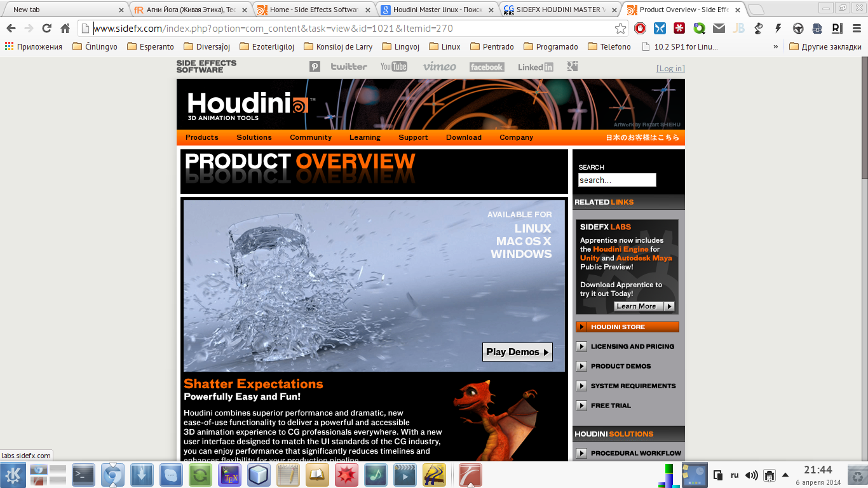868x488 pixels.
Task: Click the Twitter icon in site header
Action: click(348, 67)
